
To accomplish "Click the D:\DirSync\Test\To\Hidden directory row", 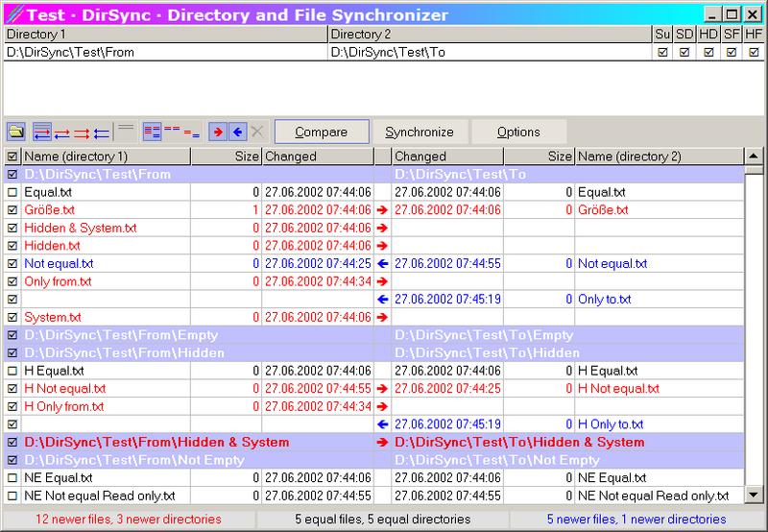I will pyautogui.click(x=487, y=353).
